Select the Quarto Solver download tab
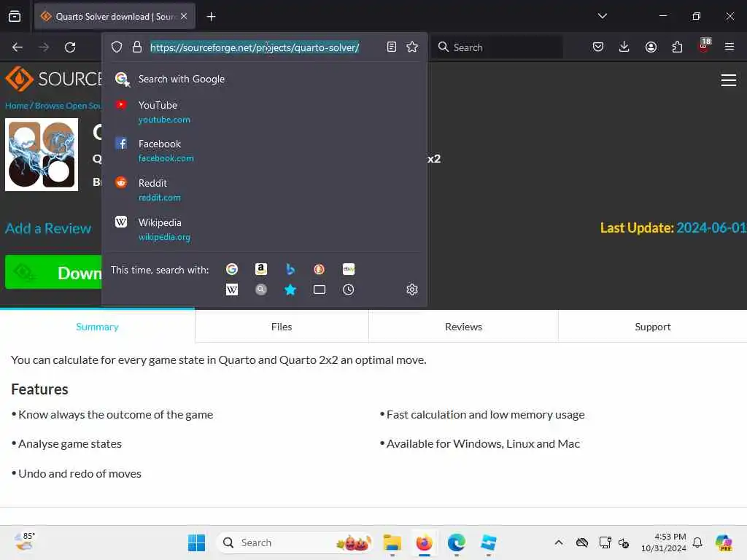Screen dimensions: 747x560 pos(115,17)
